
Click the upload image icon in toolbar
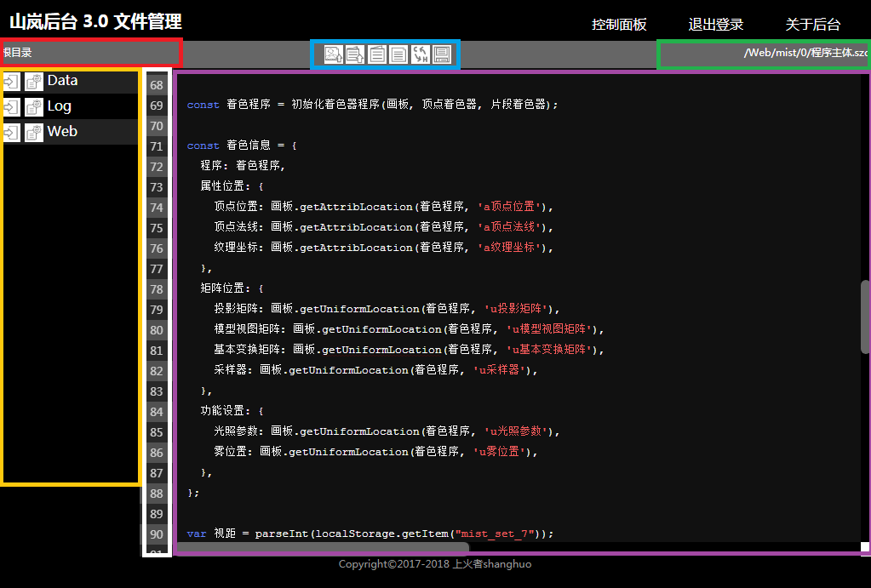click(x=333, y=54)
